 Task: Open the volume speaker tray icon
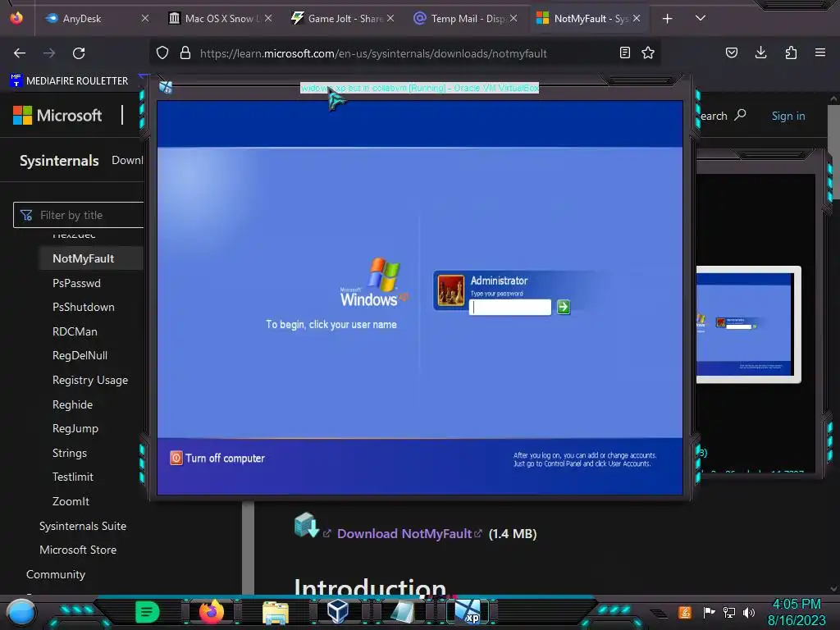749,612
